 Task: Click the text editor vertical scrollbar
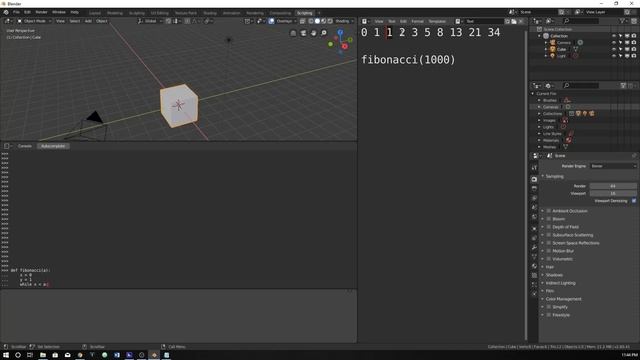[x=526, y=184]
